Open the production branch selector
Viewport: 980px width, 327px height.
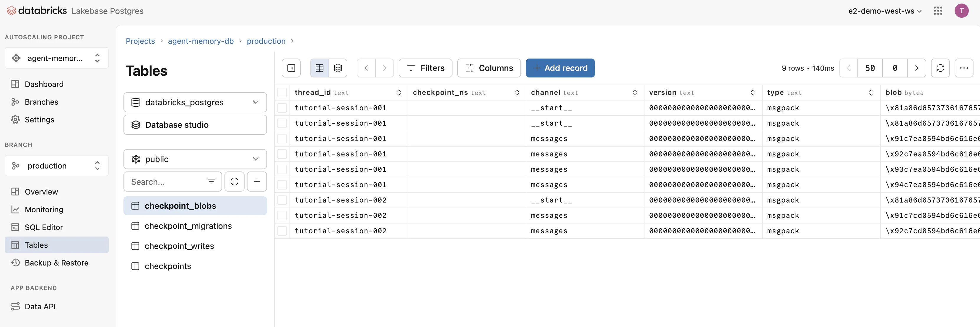[57, 166]
